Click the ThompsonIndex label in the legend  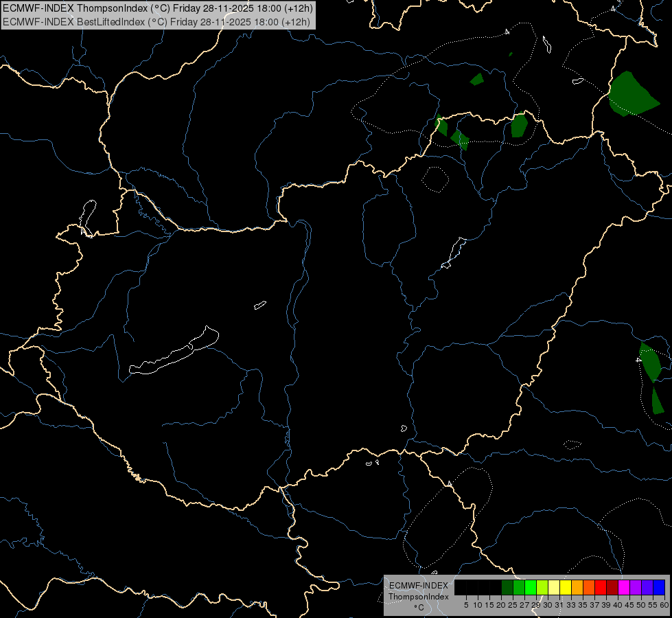point(418,597)
